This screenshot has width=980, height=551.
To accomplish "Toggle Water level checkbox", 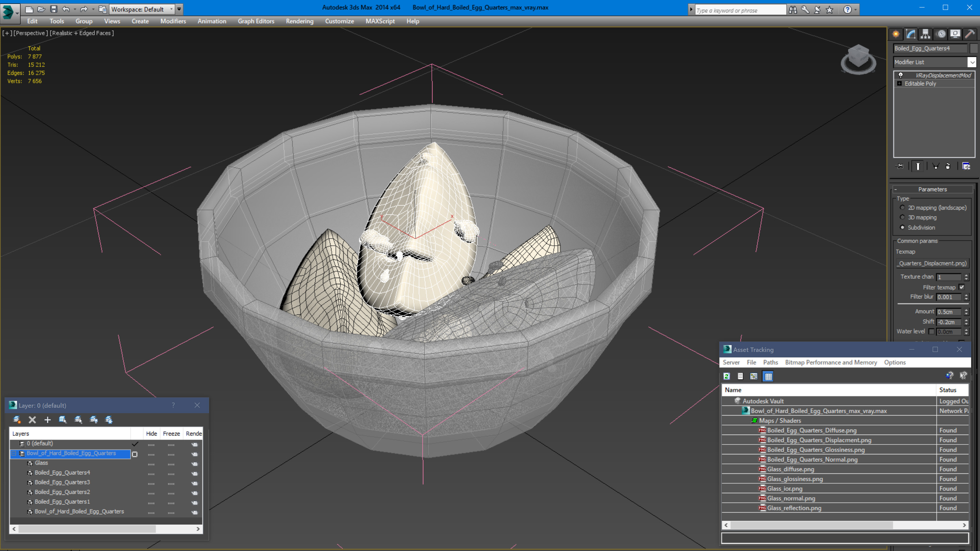I will click(931, 331).
